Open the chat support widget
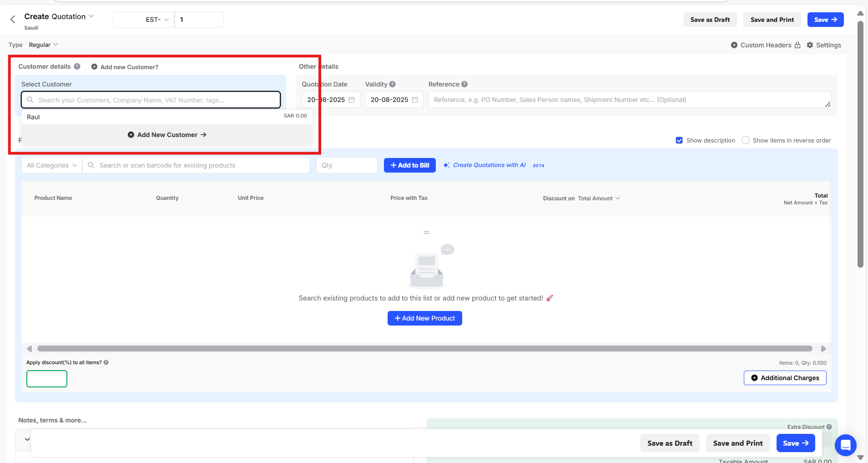The width and height of the screenshot is (868, 463). pos(846,445)
